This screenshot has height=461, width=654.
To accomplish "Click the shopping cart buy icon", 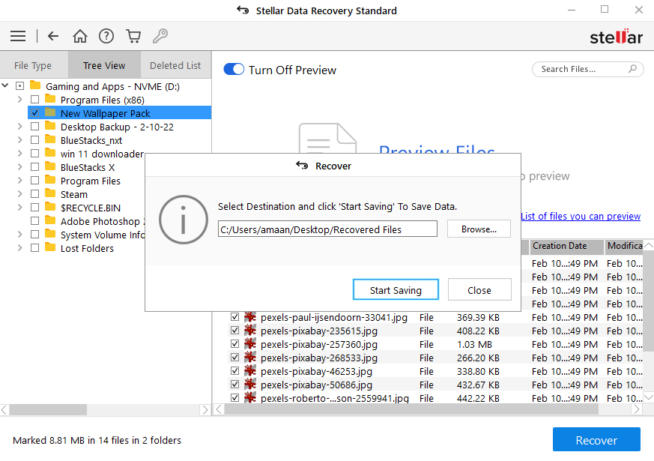I will (133, 36).
